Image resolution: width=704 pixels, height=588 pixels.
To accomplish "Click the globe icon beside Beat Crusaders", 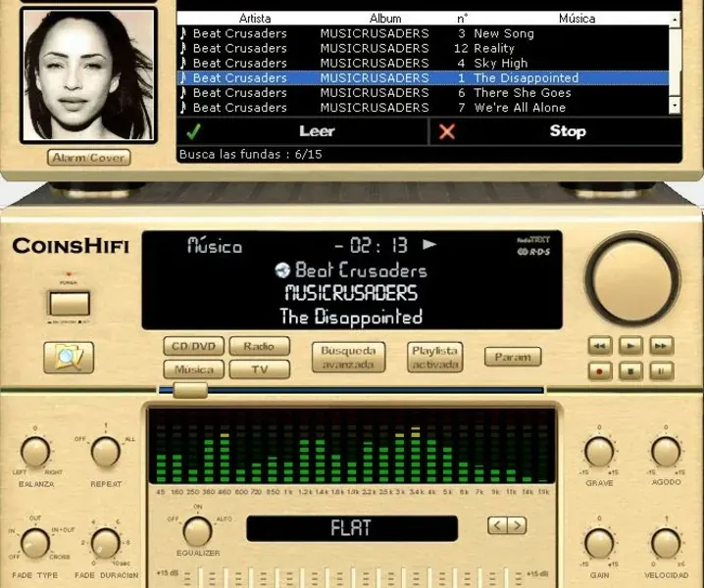I will tap(282, 269).
